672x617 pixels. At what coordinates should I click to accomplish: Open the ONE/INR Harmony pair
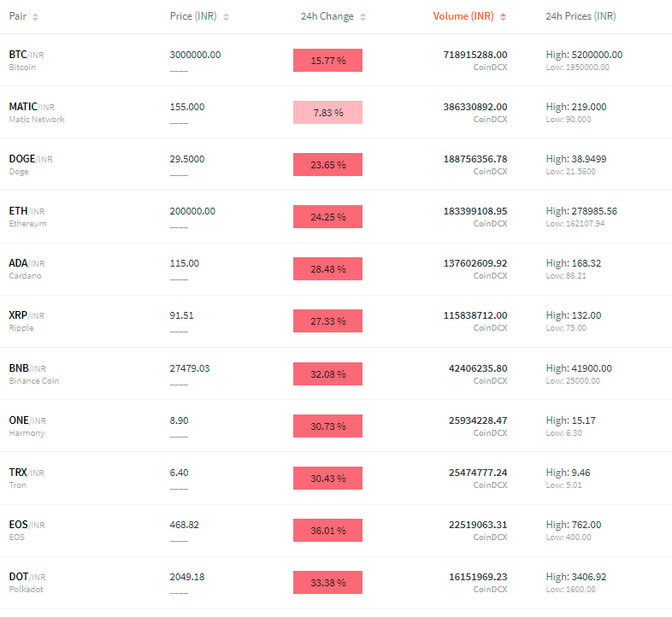tap(27, 426)
